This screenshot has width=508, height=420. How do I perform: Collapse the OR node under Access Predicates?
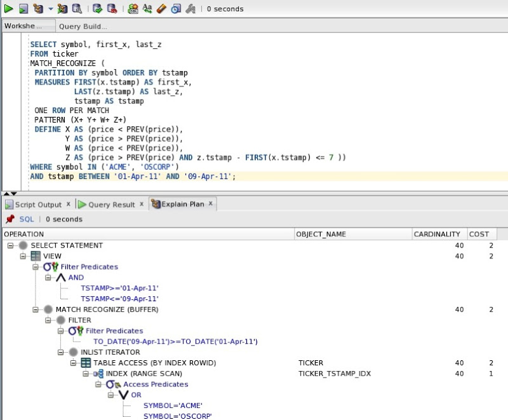click(109, 395)
